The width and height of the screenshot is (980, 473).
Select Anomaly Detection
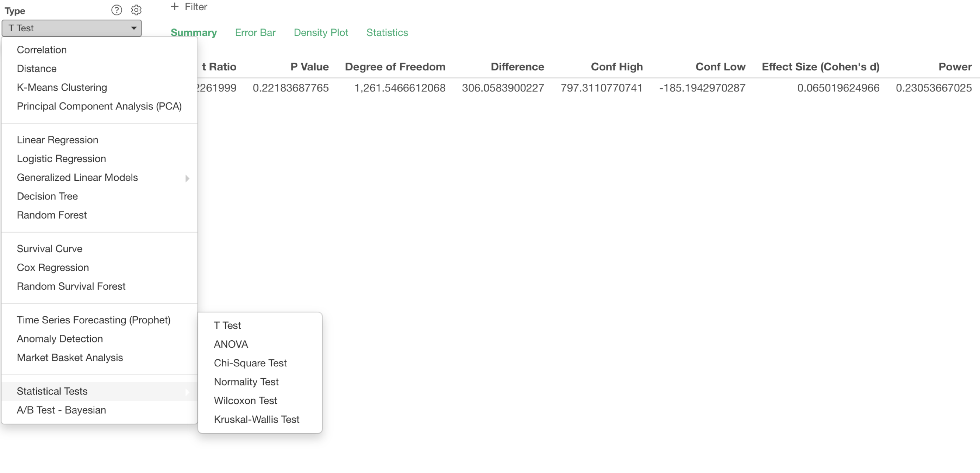[x=100, y=339]
